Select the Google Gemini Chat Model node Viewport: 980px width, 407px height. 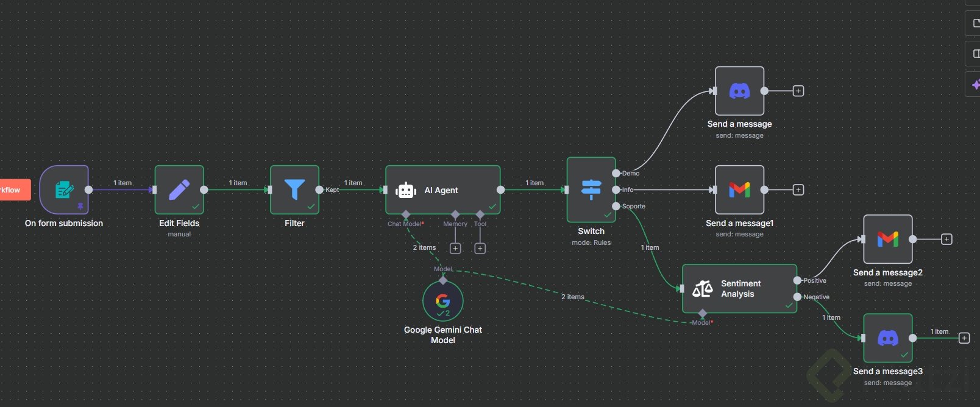tap(443, 301)
